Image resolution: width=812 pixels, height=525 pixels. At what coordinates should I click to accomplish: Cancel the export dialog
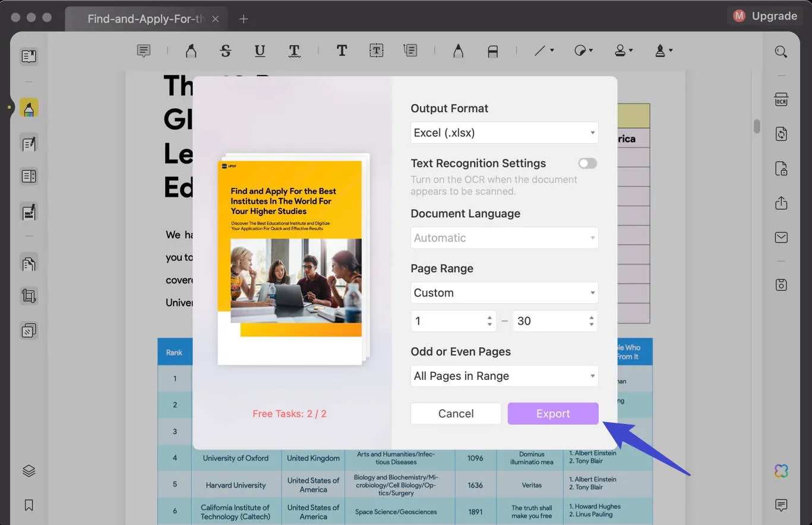456,413
